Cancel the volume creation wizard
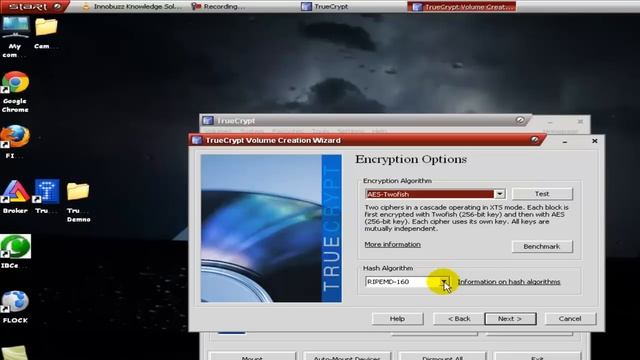The width and height of the screenshot is (640, 360). 570,319
